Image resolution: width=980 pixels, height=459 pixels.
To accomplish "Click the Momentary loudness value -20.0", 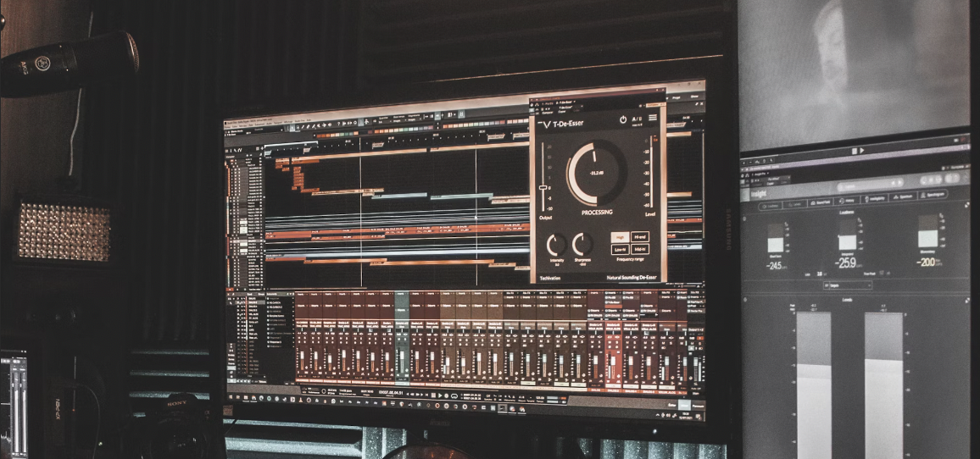I will tap(927, 263).
